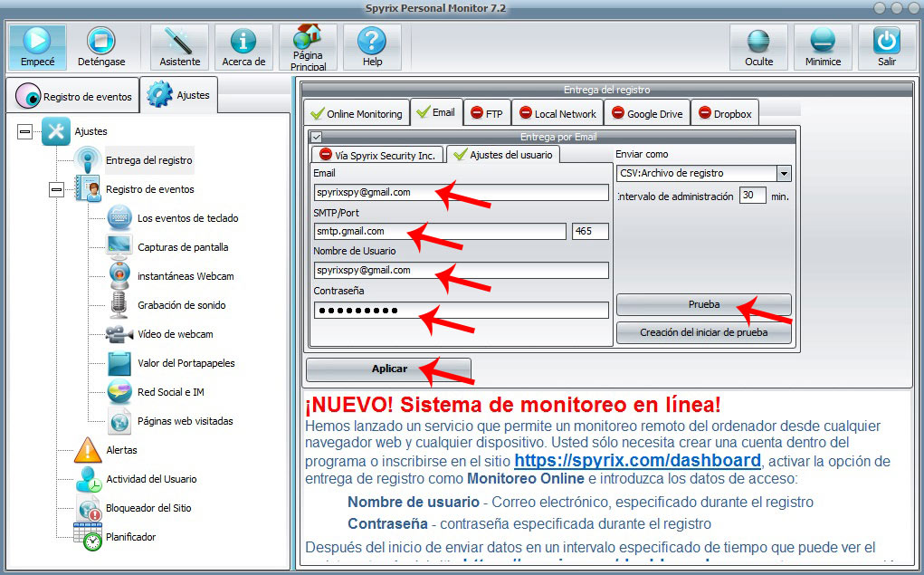The height and width of the screenshot is (575, 924).
Task: Click the Email address field
Action: 461,192
